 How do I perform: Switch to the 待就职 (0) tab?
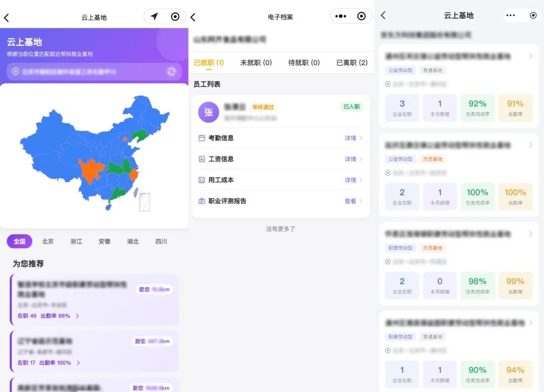click(304, 63)
